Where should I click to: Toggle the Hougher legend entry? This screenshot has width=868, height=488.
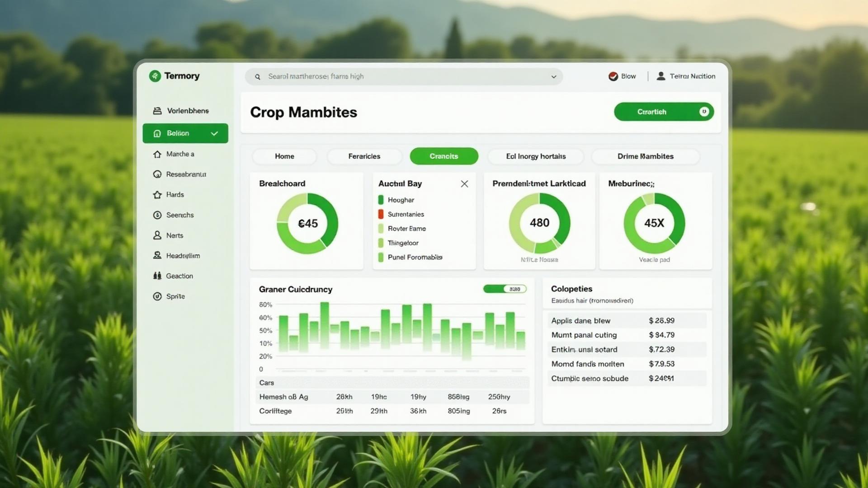(381, 200)
